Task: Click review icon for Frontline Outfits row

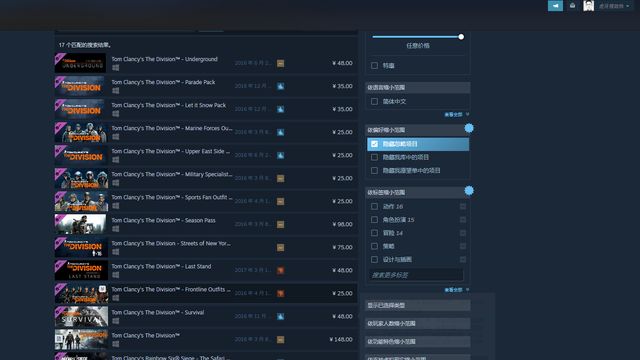Action: (x=280, y=293)
